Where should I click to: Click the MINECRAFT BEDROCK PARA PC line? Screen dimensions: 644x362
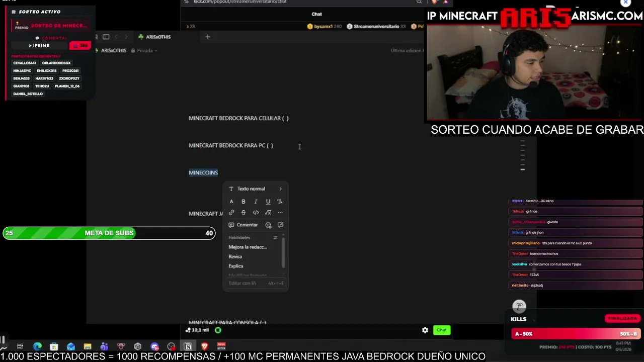pos(231,146)
